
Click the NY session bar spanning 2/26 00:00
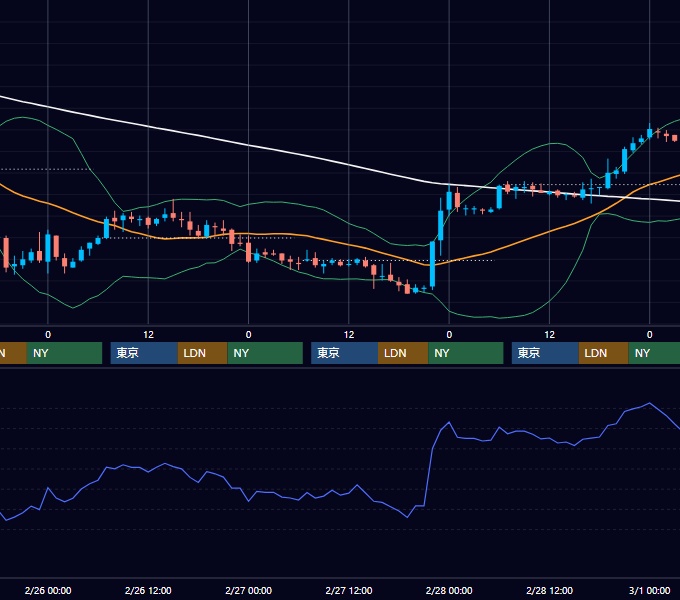[x=64, y=353]
